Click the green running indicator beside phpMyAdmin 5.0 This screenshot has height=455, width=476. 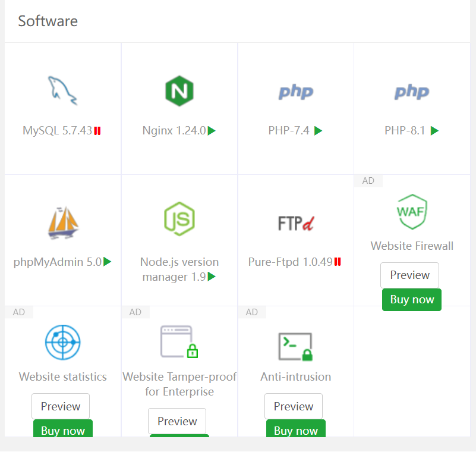pyautogui.click(x=108, y=262)
